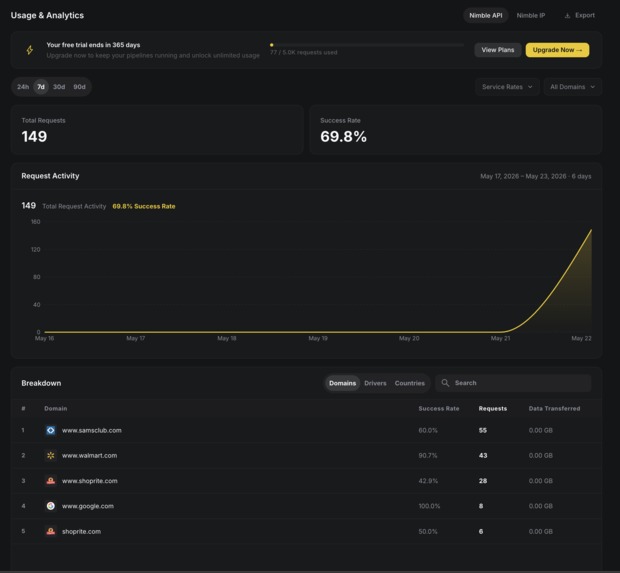This screenshot has width=620, height=573.
Task: Click the 42.9% success rate value
Action: coord(428,481)
